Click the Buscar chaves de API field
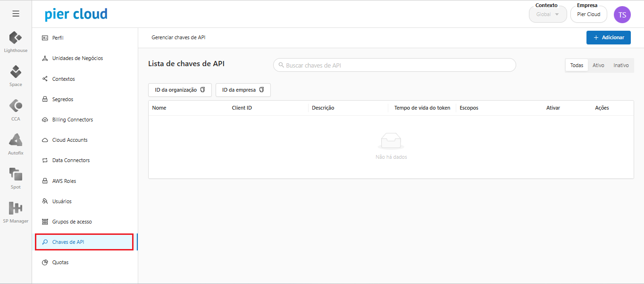 coord(394,65)
